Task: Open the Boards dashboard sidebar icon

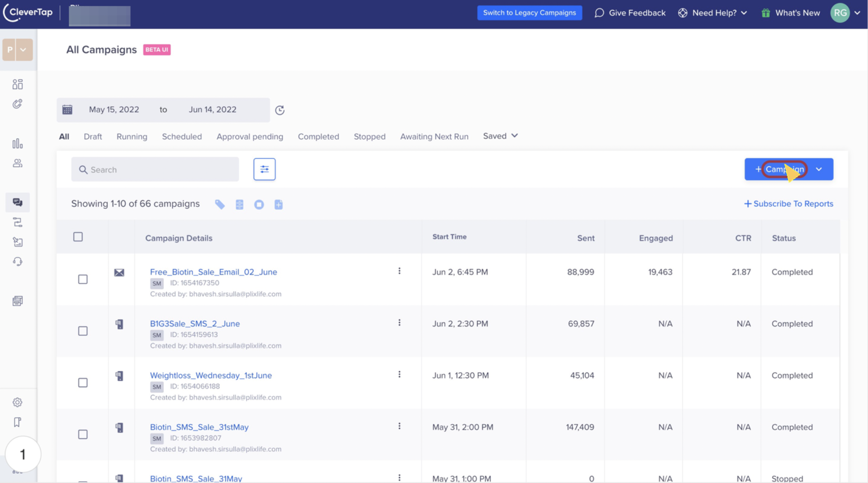Action: click(18, 84)
